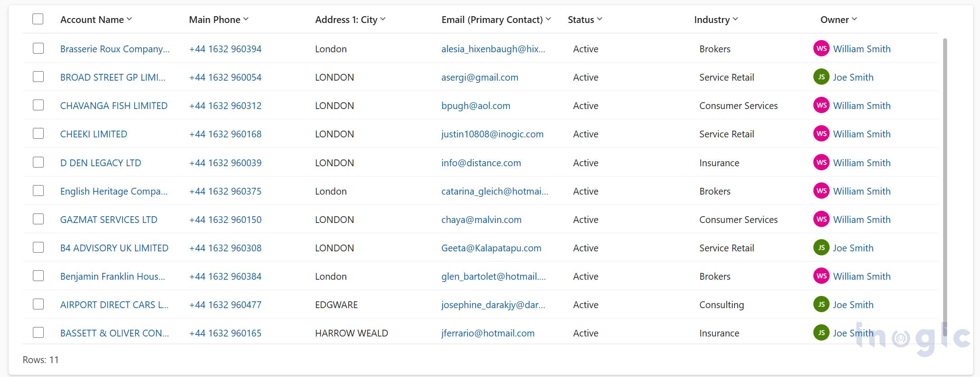The width and height of the screenshot is (980, 377).
Task: Click WS avatar in Benjamin Franklin House row
Action: point(821,276)
